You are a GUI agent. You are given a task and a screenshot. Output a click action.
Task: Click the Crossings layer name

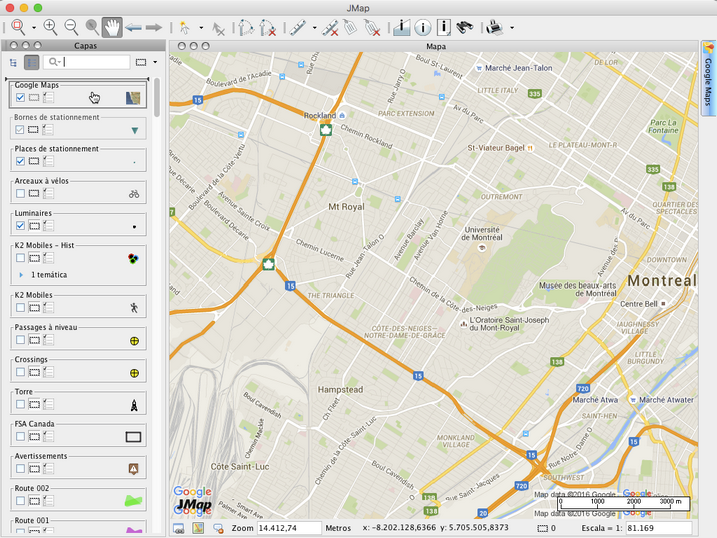pyautogui.click(x=31, y=360)
